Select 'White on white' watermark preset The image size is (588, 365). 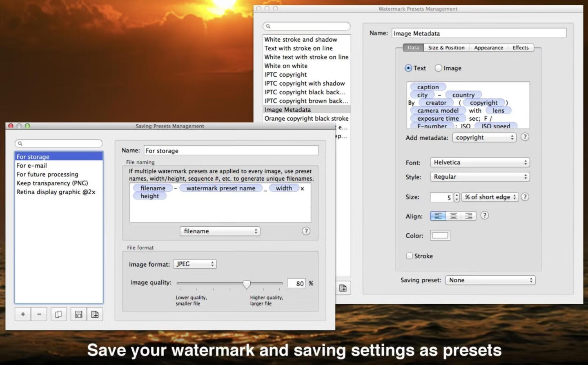[x=307, y=66]
